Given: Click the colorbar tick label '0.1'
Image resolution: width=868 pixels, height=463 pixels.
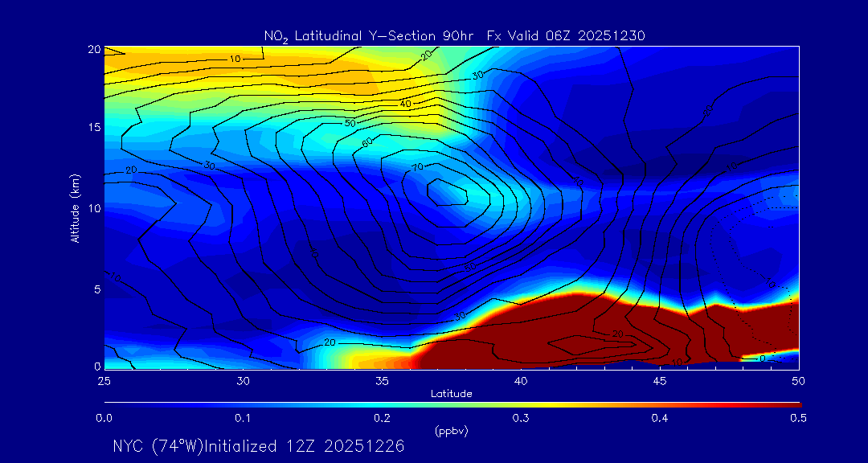Looking at the screenshot, I should (243, 419).
